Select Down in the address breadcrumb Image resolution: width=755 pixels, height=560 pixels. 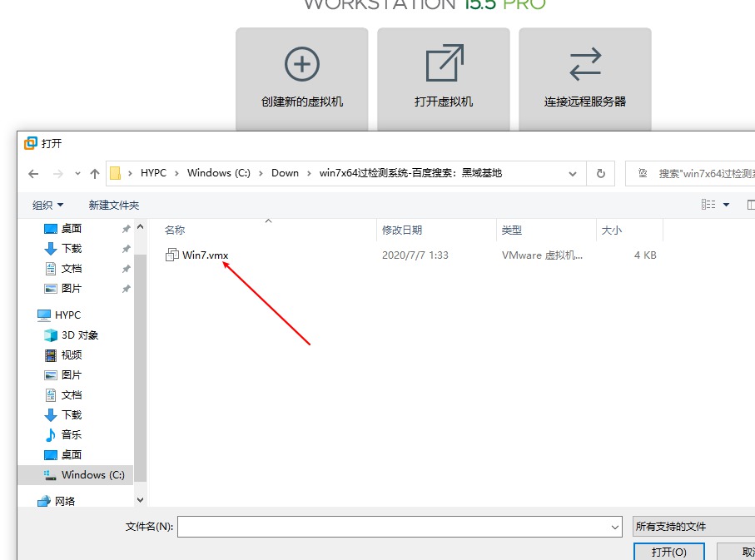[285, 173]
